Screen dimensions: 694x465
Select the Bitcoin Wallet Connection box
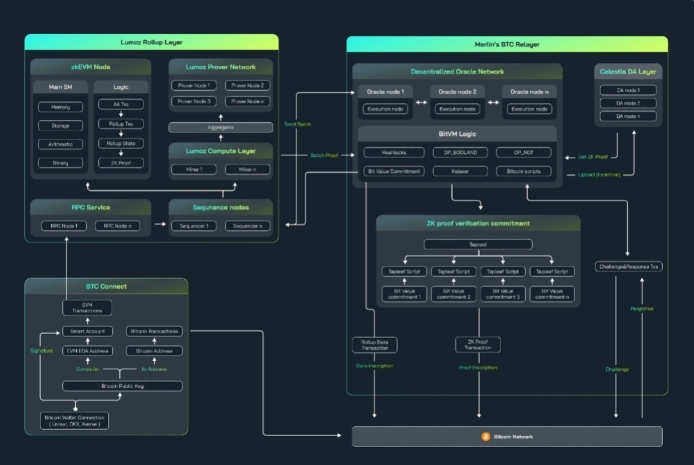click(x=74, y=421)
